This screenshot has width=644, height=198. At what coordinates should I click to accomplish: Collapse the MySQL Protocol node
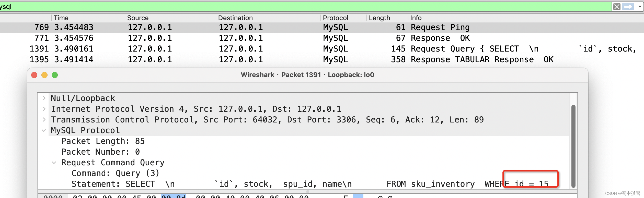[x=44, y=130]
